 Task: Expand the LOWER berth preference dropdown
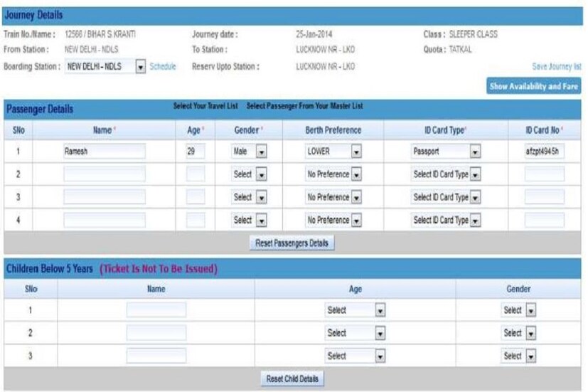pyautogui.click(x=333, y=152)
